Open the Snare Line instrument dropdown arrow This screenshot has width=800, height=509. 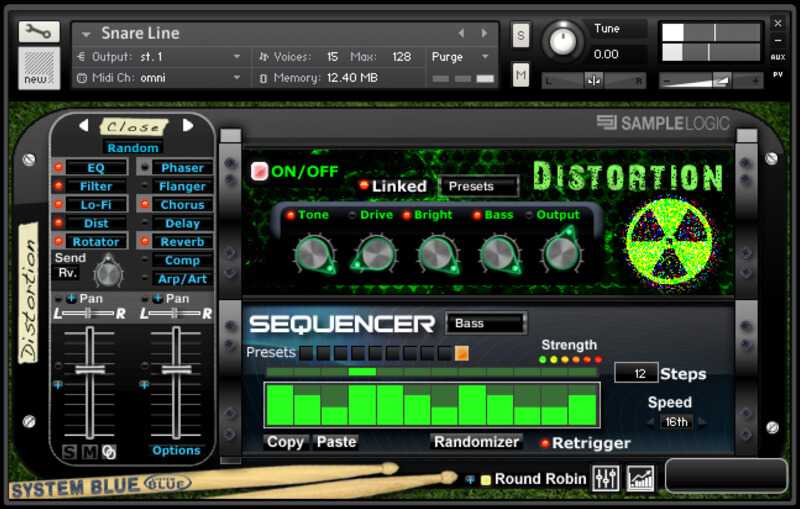[86, 34]
